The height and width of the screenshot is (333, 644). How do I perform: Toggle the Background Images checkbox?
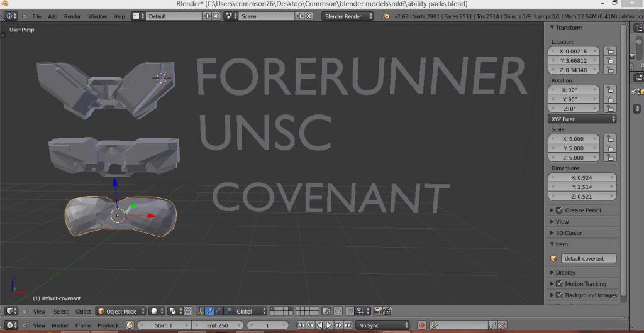click(559, 295)
